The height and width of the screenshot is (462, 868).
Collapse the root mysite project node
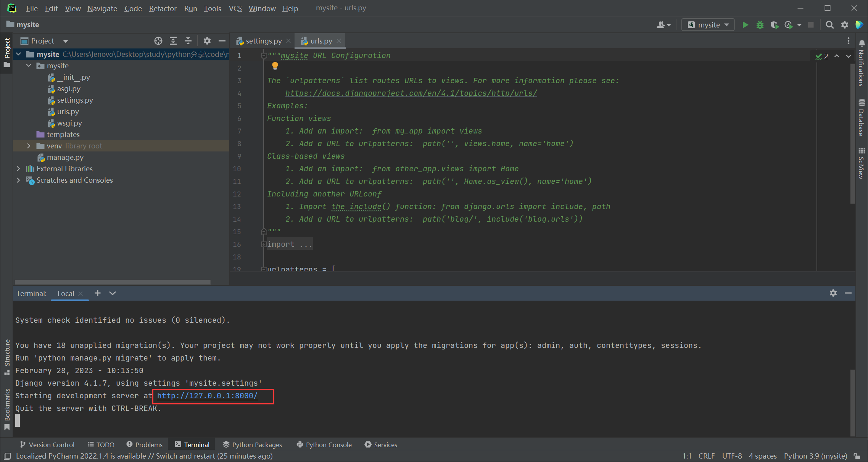[18, 54]
